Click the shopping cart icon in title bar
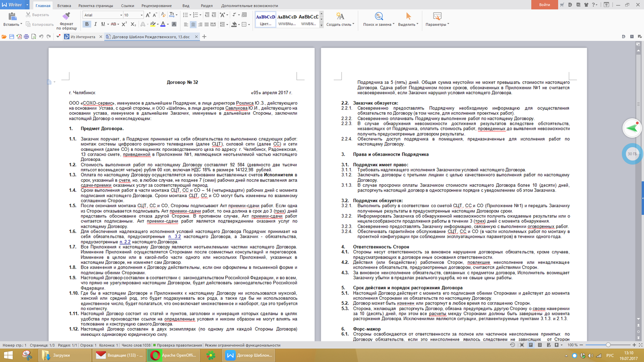The image size is (644, 362). [x=562, y=5]
